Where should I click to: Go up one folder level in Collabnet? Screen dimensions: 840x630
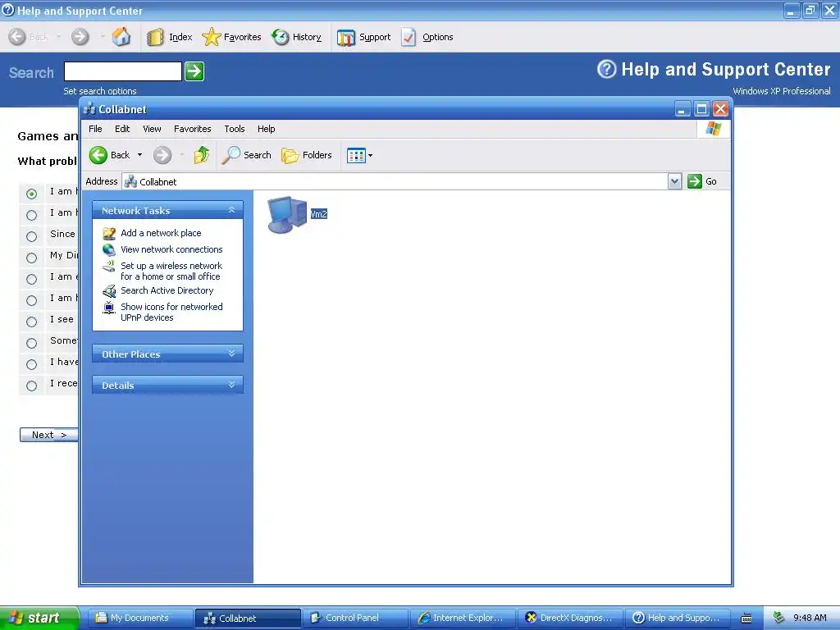click(202, 155)
